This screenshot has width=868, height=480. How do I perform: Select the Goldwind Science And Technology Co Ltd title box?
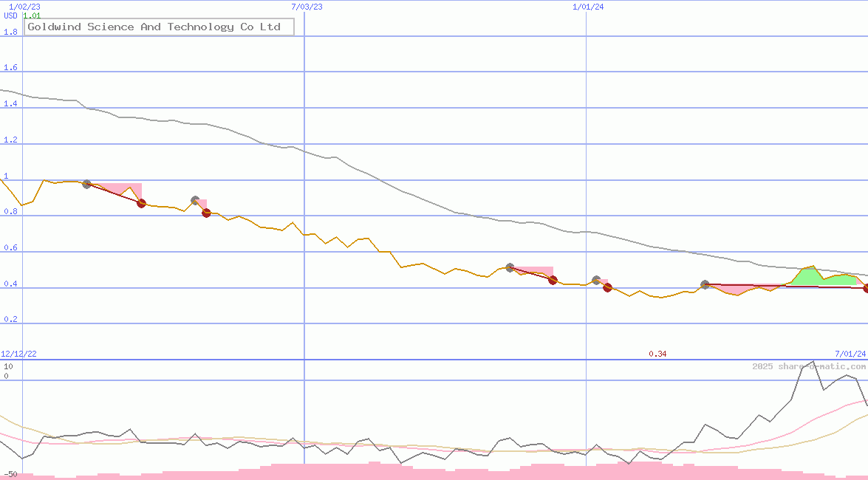pos(160,27)
